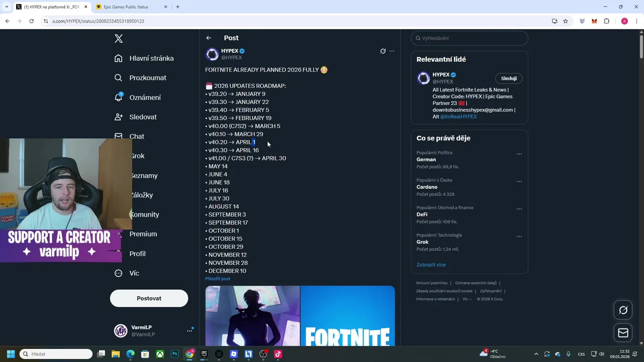
Task: Open the Grok trending topic
Action: 422,242
